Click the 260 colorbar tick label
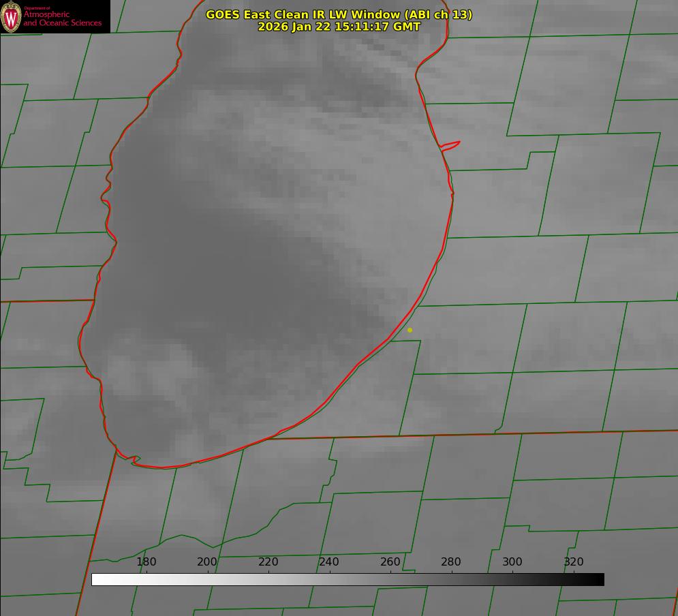Viewport: 678px width, 616px height. (x=390, y=562)
